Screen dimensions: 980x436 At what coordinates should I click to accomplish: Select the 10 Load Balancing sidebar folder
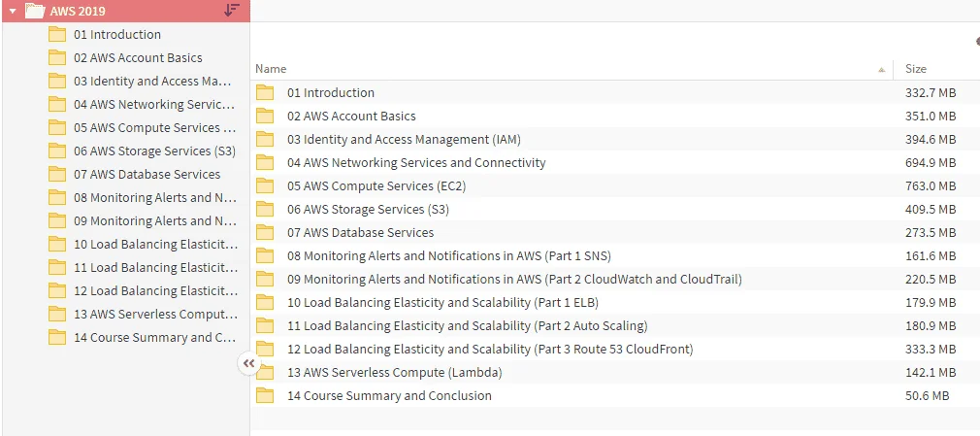point(155,244)
